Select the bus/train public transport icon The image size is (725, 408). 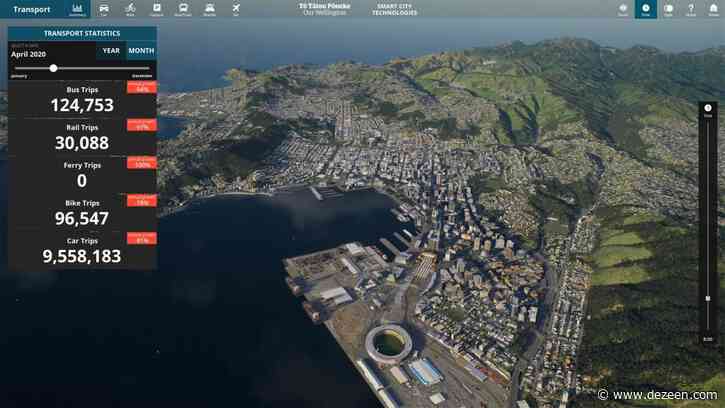[183, 9]
